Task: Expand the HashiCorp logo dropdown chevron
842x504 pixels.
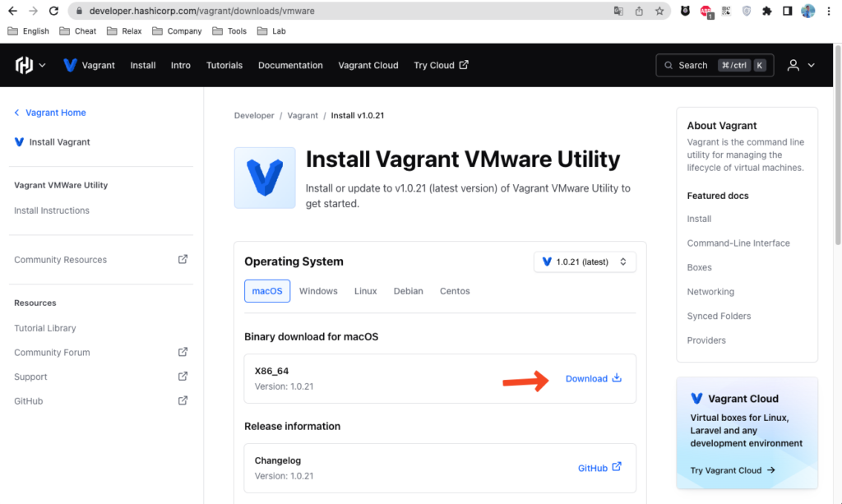Action: point(42,65)
